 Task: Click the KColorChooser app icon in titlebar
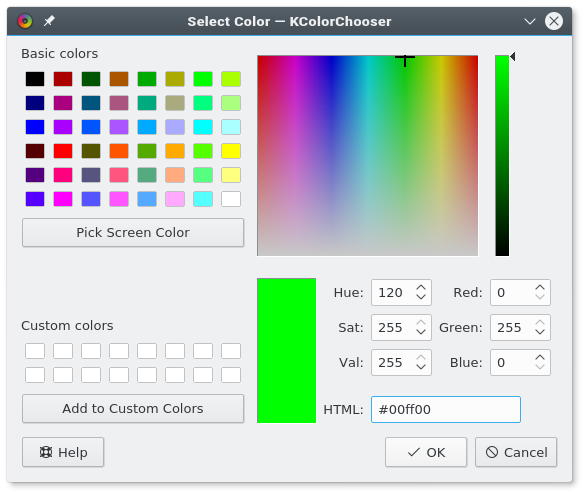(25, 21)
